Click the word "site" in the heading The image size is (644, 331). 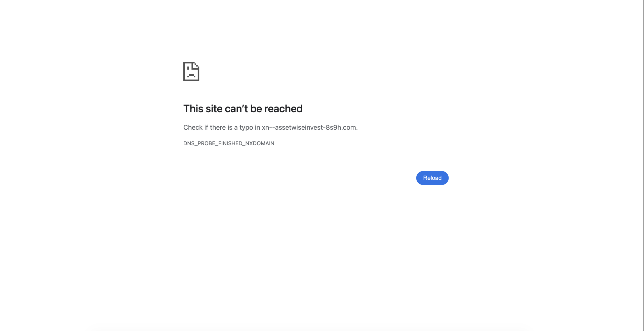(214, 109)
